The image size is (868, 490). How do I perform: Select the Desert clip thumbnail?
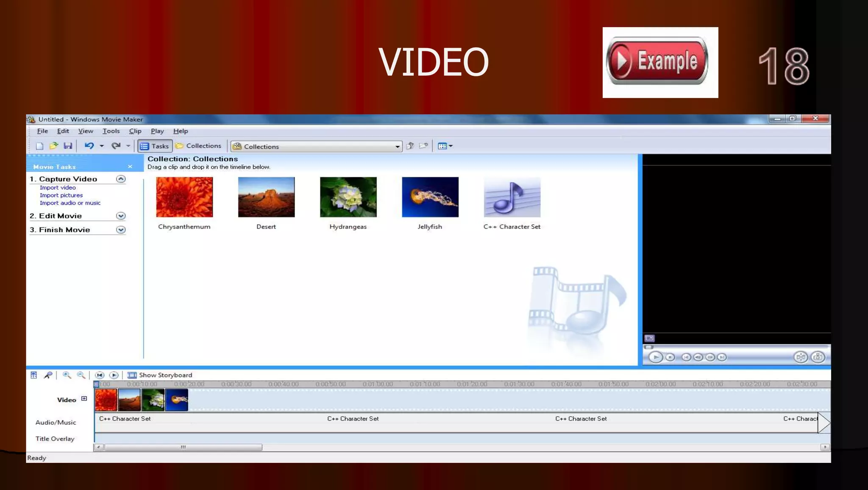tap(266, 197)
